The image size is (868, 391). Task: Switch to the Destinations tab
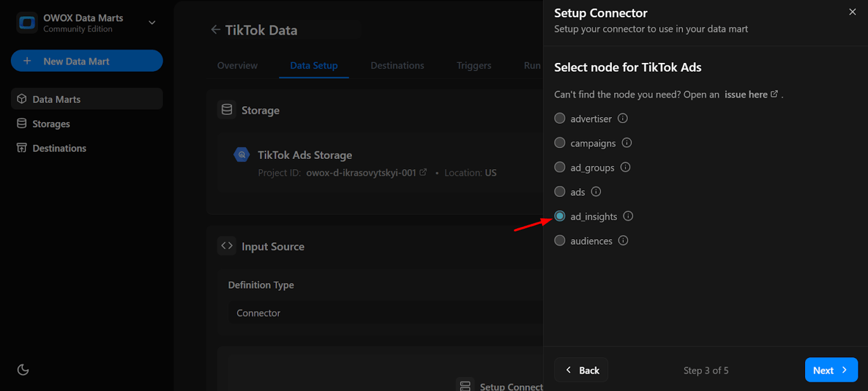pos(397,65)
